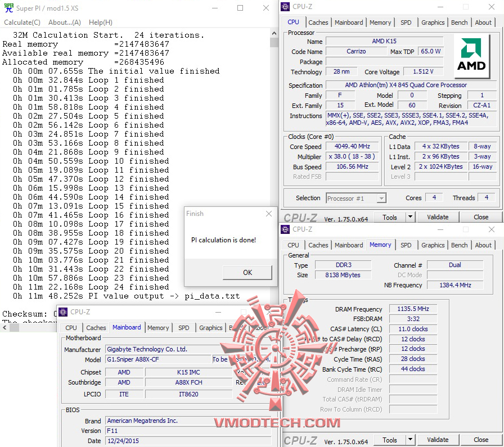Viewport: 504px width, 447px height.
Task: Switch to the Caches tab in top CPU-Z window
Action: [318, 22]
